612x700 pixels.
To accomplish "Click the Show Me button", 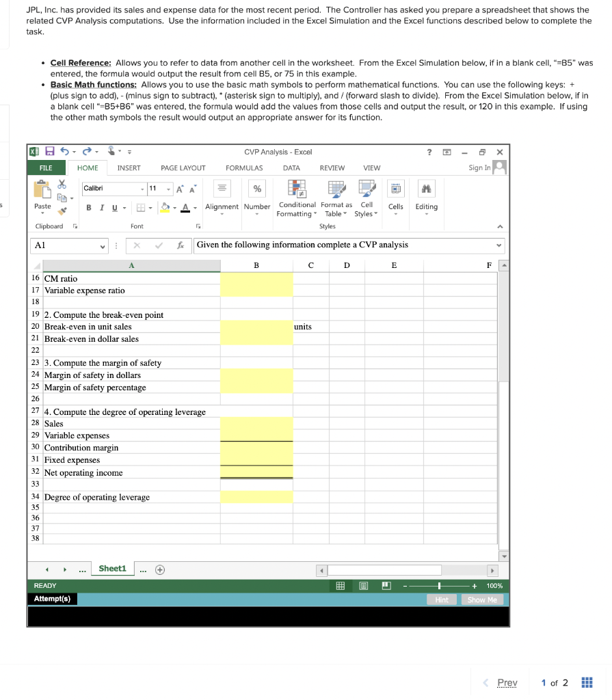I will [482, 600].
